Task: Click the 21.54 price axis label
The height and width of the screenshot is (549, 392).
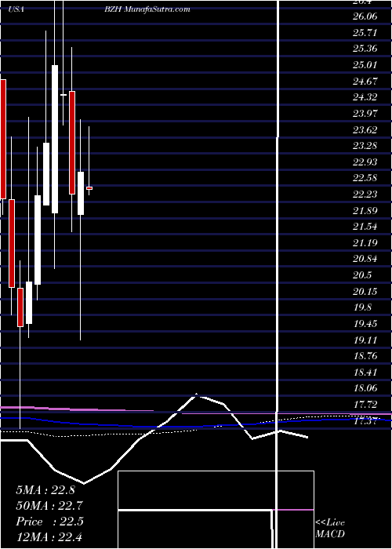Action: click(365, 227)
